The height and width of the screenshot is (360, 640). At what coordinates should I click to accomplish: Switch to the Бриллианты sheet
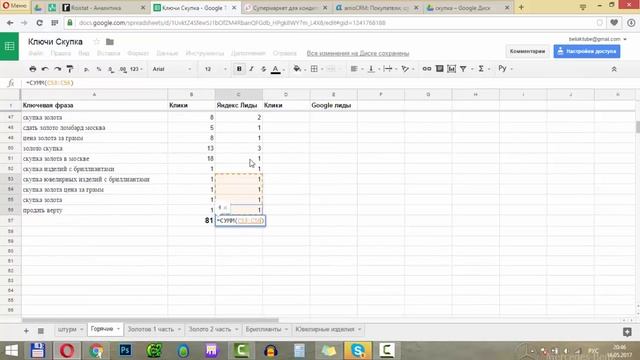click(x=263, y=329)
